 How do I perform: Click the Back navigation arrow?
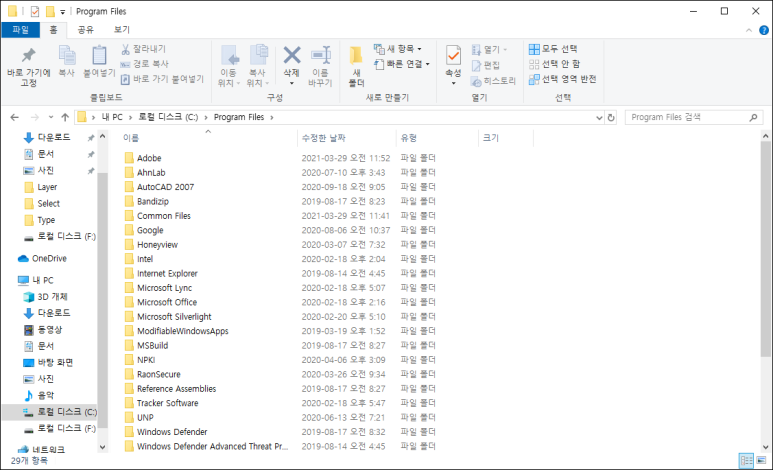click(14, 117)
